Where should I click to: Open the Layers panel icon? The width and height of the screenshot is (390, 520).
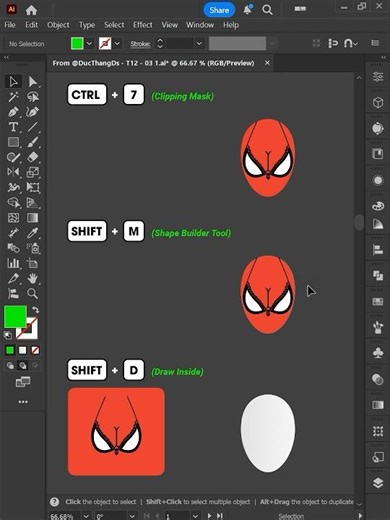[x=378, y=483]
